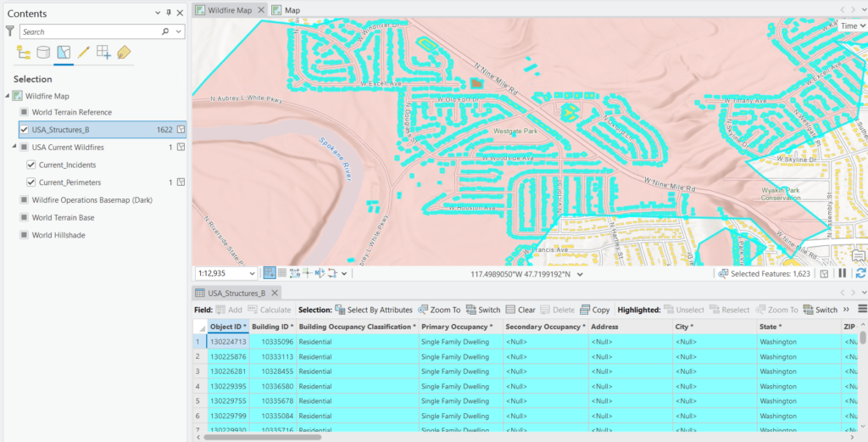Pin the Contents pane with auto-hide icon
Viewport: 868px width, 442px height.
pyautogui.click(x=169, y=14)
